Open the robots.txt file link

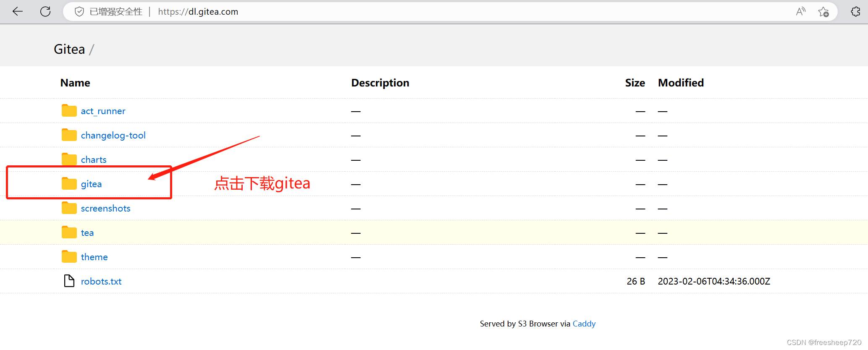[x=101, y=282]
